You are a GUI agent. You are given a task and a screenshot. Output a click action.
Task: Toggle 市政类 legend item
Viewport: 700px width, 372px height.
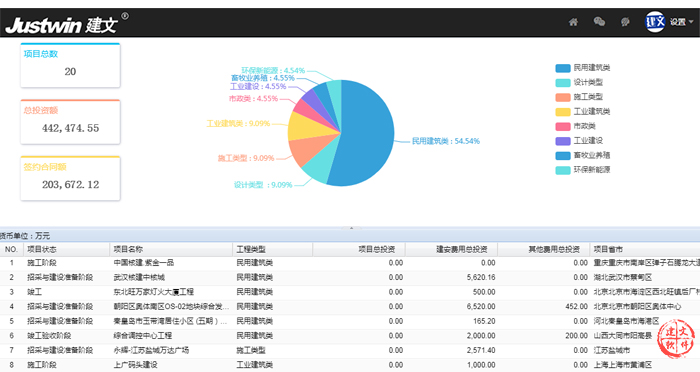tap(575, 126)
